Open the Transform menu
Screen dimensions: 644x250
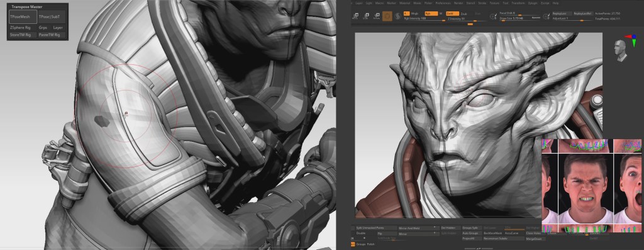coord(518,3)
